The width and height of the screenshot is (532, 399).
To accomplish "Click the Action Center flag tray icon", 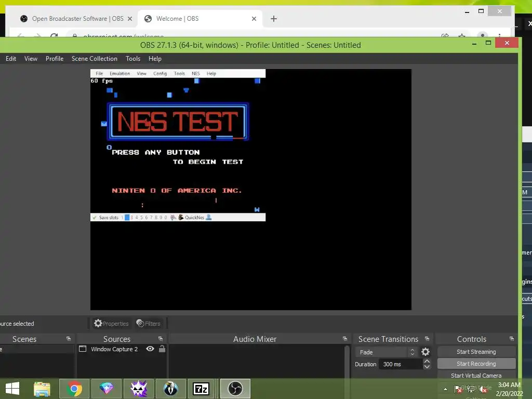I will tap(458, 389).
